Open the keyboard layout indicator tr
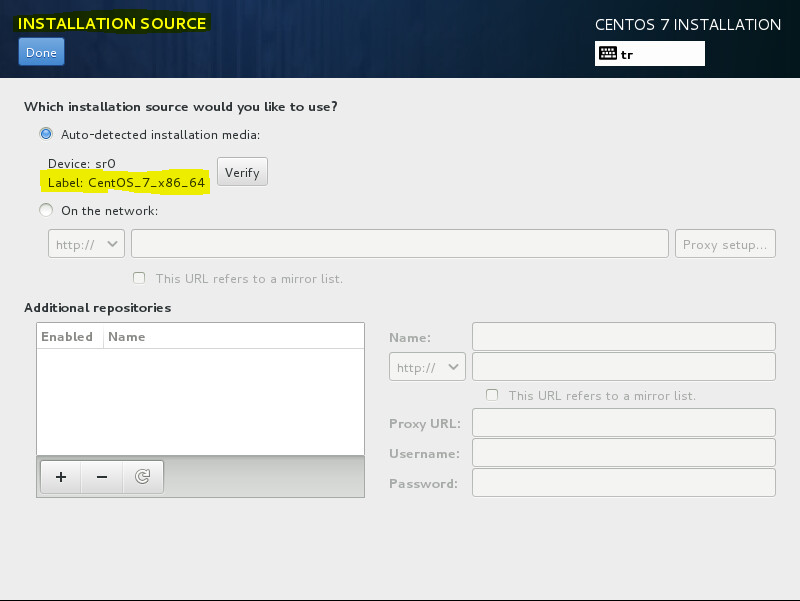Image resolution: width=800 pixels, height=601 pixels. (x=649, y=54)
